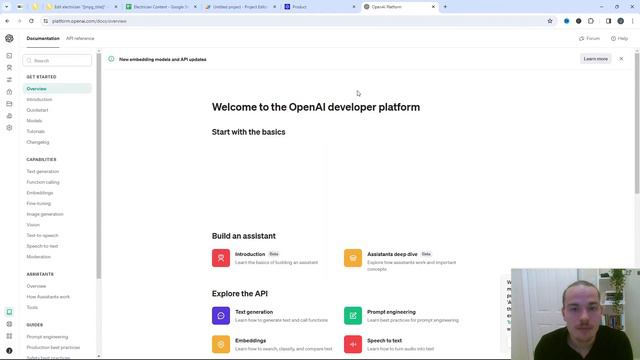The height and width of the screenshot is (360, 640).
Task: Click the Learn more button in the banner
Action: (596, 59)
